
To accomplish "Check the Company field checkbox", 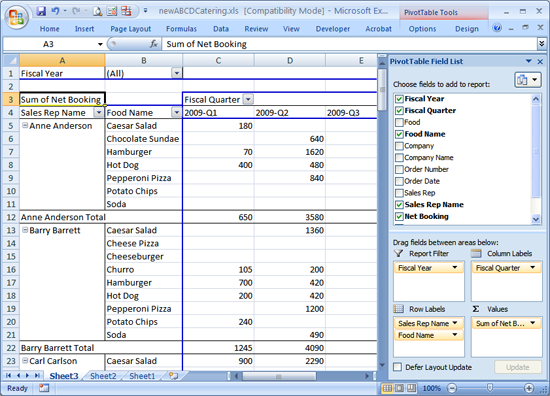I will tap(399, 146).
